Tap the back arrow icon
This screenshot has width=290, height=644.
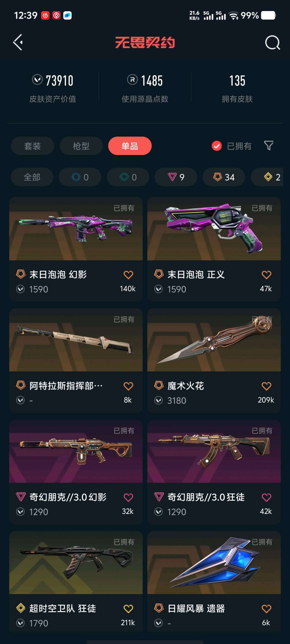click(x=18, y=42)
